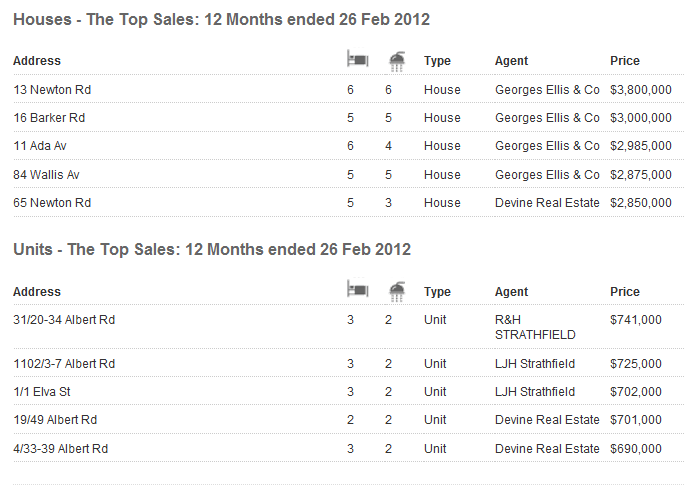Screen dimensions: 685x502
Task: Click R&H STRATHFIELD agent name
Action: (536, 328)
